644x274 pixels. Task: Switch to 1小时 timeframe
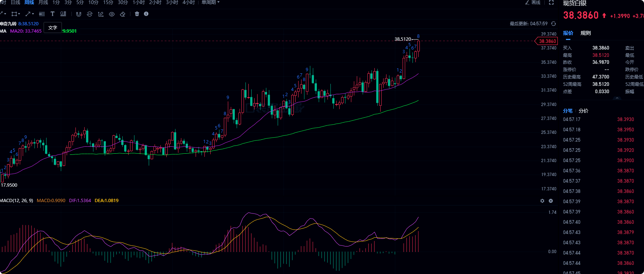(x=138, y=2)
